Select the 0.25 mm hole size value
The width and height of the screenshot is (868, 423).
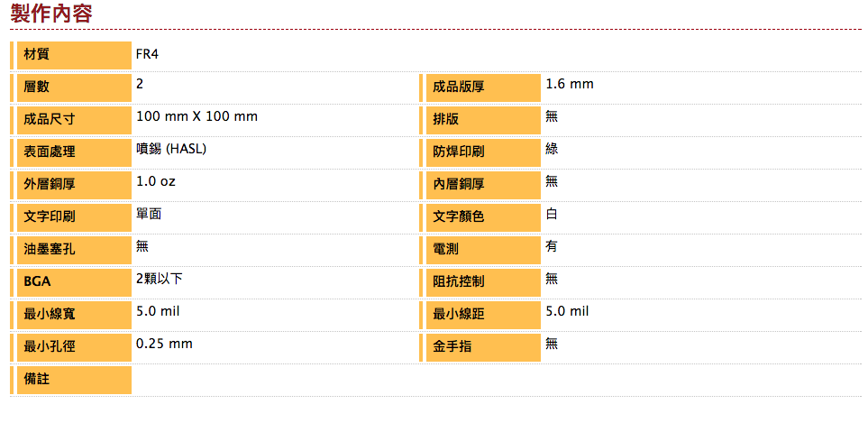click(x=164, y=345)
